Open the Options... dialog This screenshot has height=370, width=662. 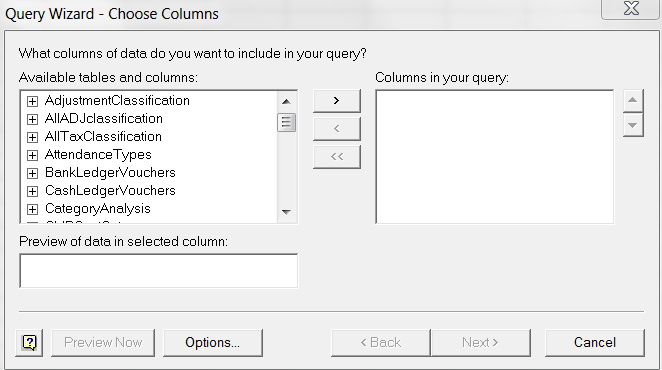213,343
